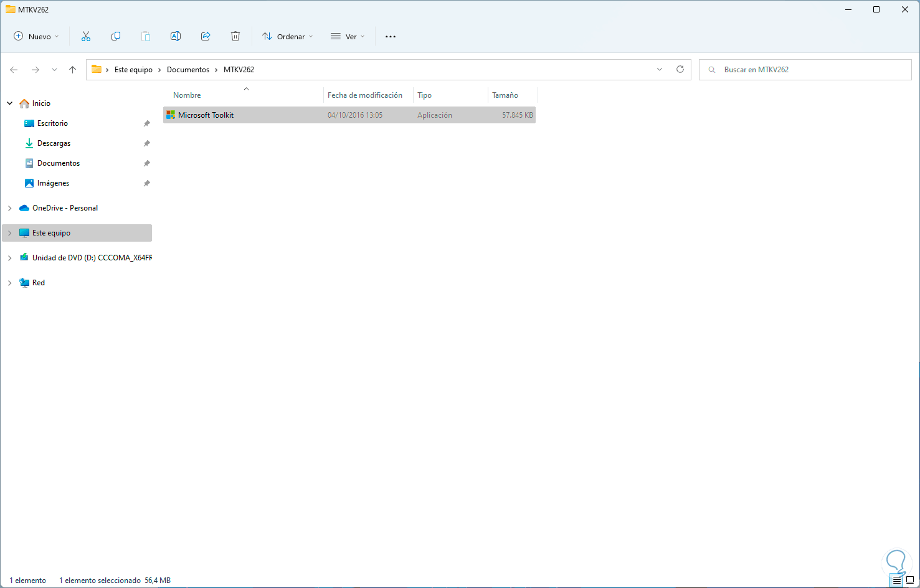Click the Paste clipboard icon
920x588 pixels.
[146, 37]
